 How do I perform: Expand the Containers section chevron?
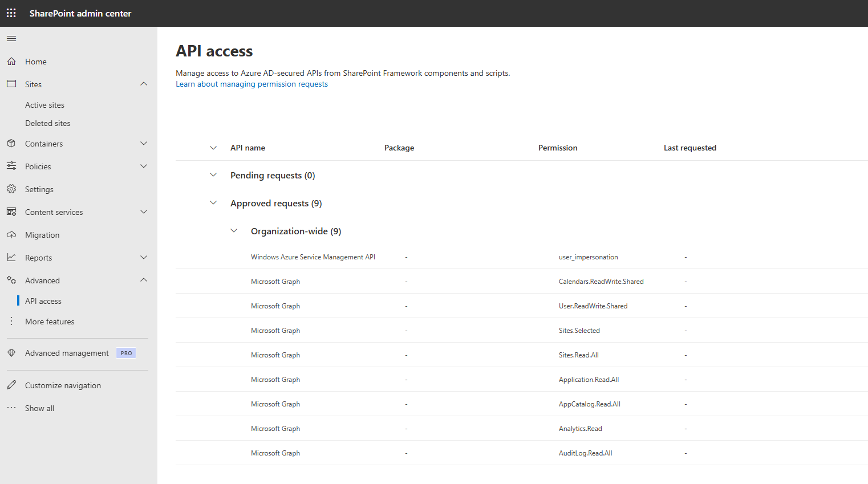[x=144, y=144]
